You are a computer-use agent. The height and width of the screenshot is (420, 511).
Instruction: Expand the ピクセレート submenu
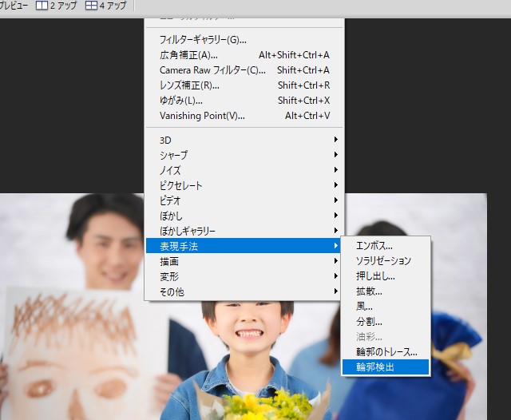[244, 185]
